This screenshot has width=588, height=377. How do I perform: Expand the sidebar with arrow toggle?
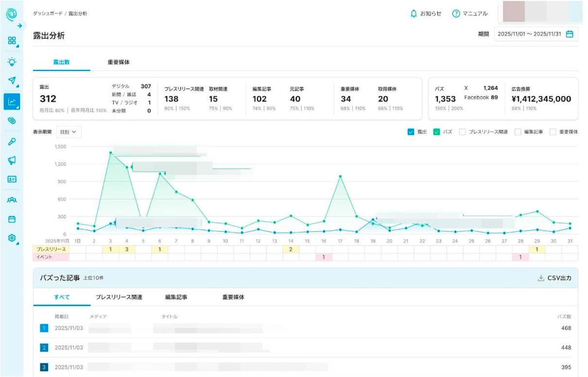point(20,26)
